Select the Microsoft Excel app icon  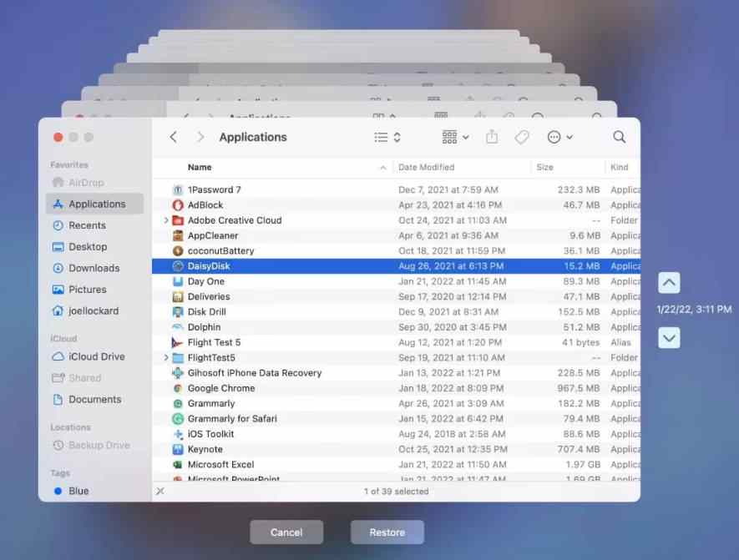click(178, 464)
